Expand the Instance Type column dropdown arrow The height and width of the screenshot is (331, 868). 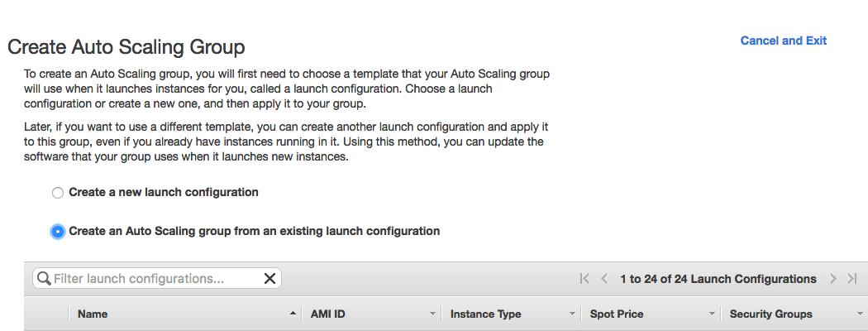[572, 314]
